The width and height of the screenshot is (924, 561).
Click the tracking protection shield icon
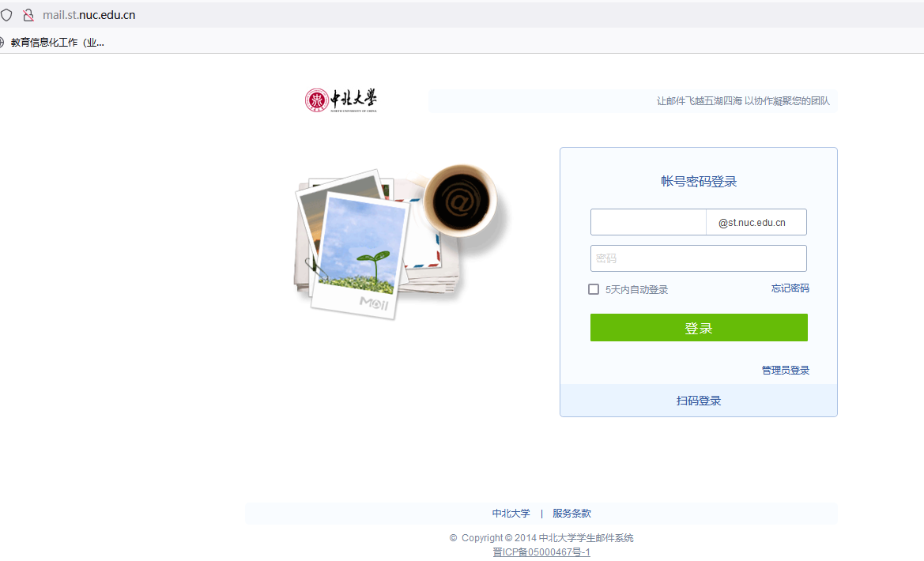tap(6, 15)
